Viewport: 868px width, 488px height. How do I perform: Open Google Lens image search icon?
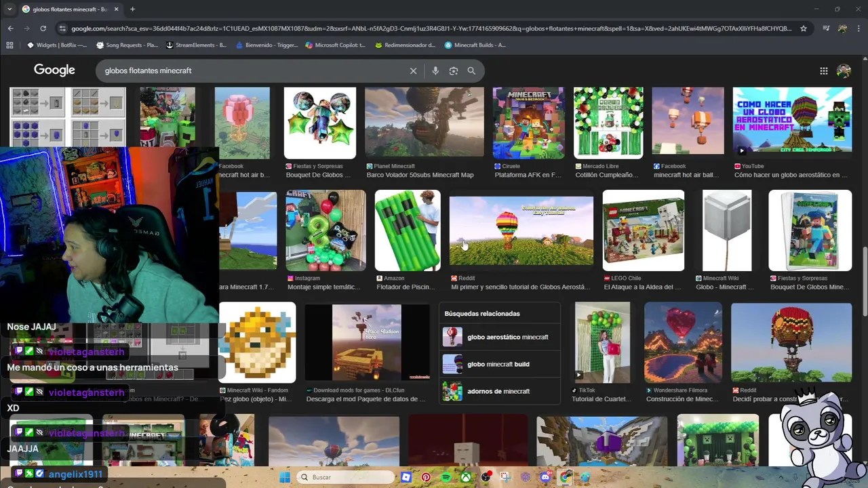[x=454, y=70]
